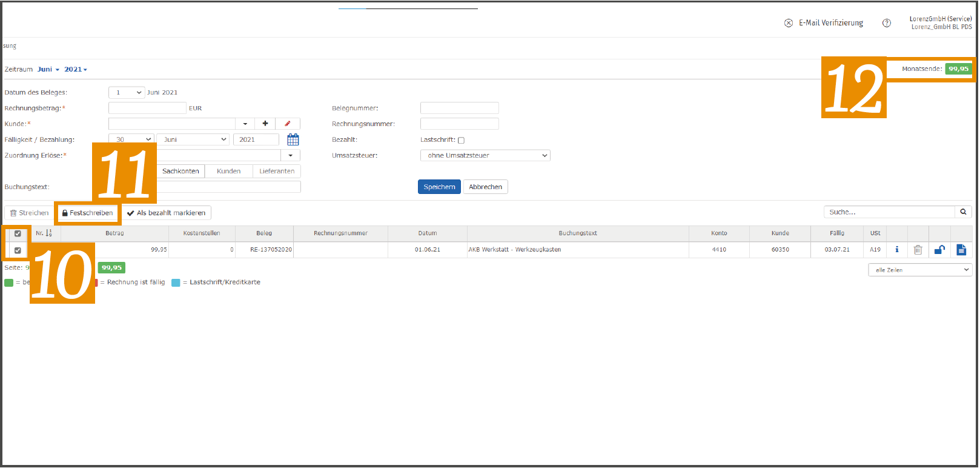980x468 pixels.
Task: Open the calendar date picker icon
Action: click(293, 139)
